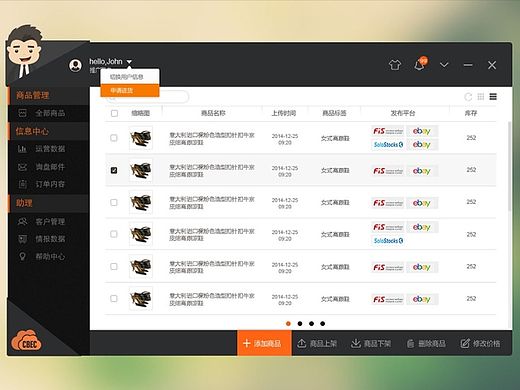This screenshot has width=520, height=390.
Task: Sort by the 上传时间 column header
Action: [284, 113]
